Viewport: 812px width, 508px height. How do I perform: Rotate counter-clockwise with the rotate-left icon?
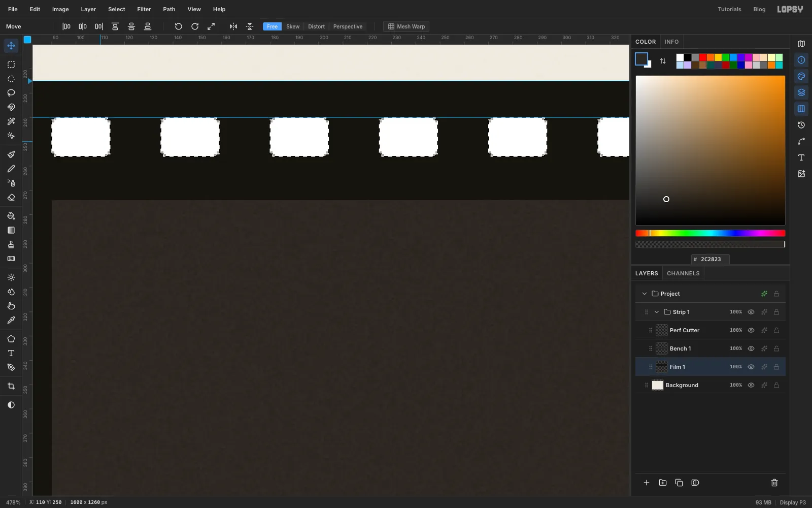179,26
